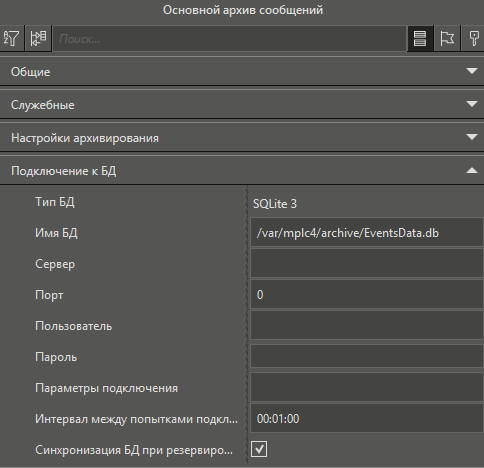
Task: Click the tree hierarchy grouping icon
Action: [38, 38]
